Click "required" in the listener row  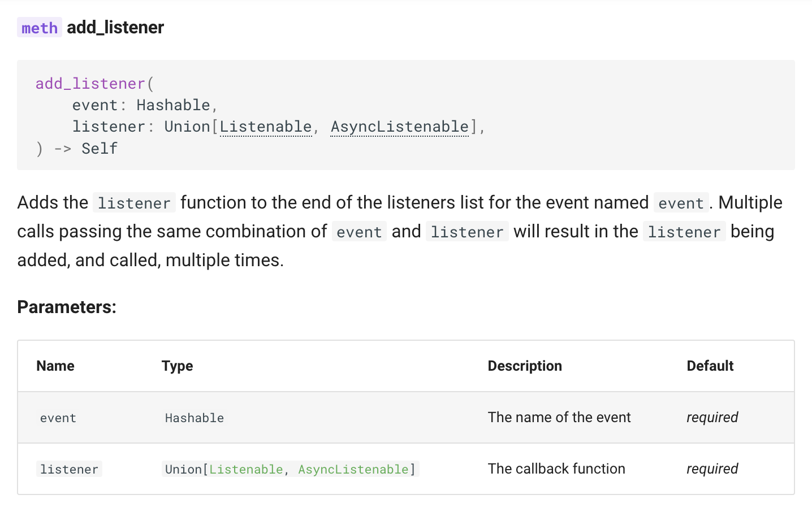(712, 469)
